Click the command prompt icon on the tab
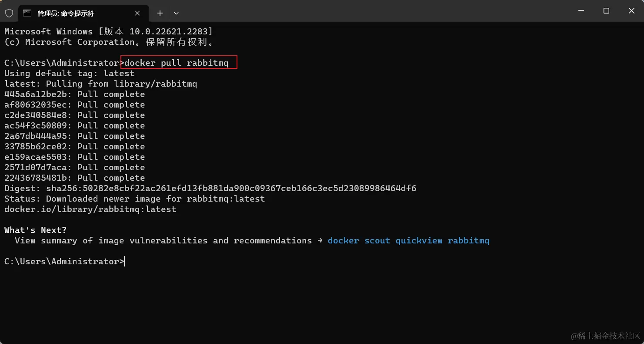The image size is (644, 344). [27, 13]
